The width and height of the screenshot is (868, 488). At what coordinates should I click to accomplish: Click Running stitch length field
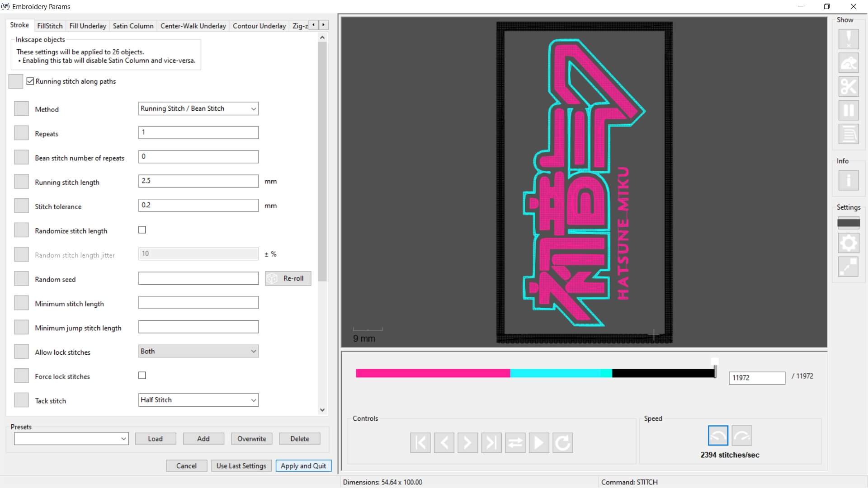[198, 181]
